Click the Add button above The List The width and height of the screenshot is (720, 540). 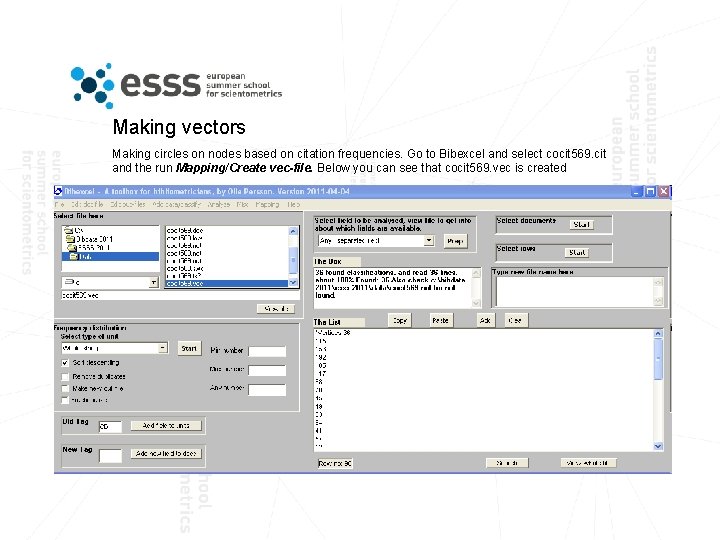tap(485, 321)
